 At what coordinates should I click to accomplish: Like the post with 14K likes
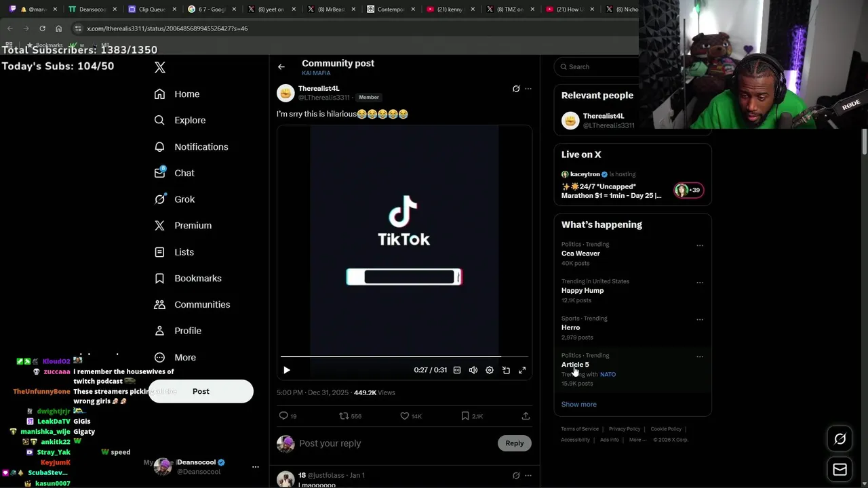tap(411, 416)
